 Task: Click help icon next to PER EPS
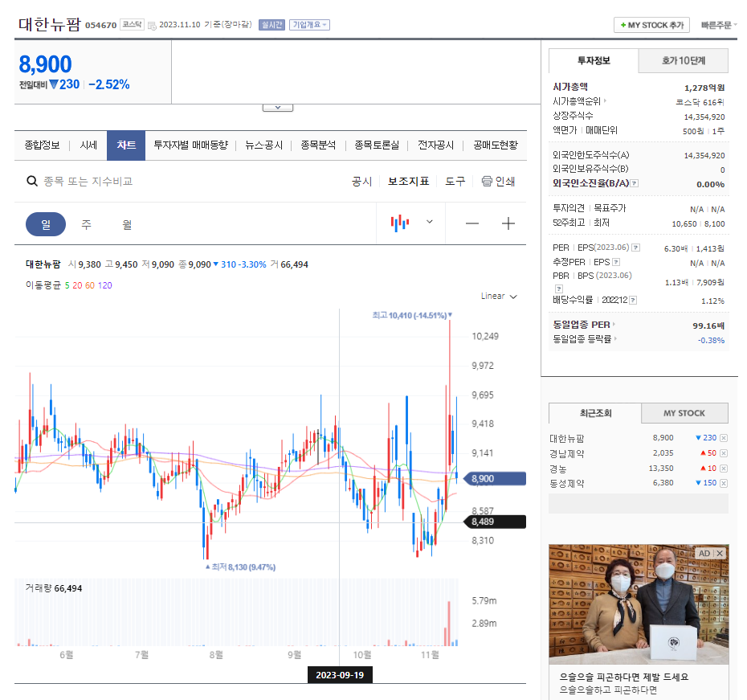pos(636,248)
